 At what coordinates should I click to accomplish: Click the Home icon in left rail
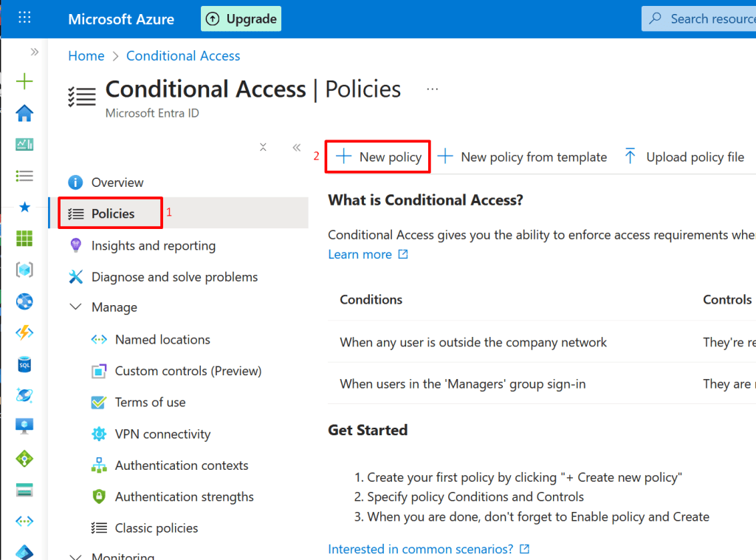(x=24, y=113)
